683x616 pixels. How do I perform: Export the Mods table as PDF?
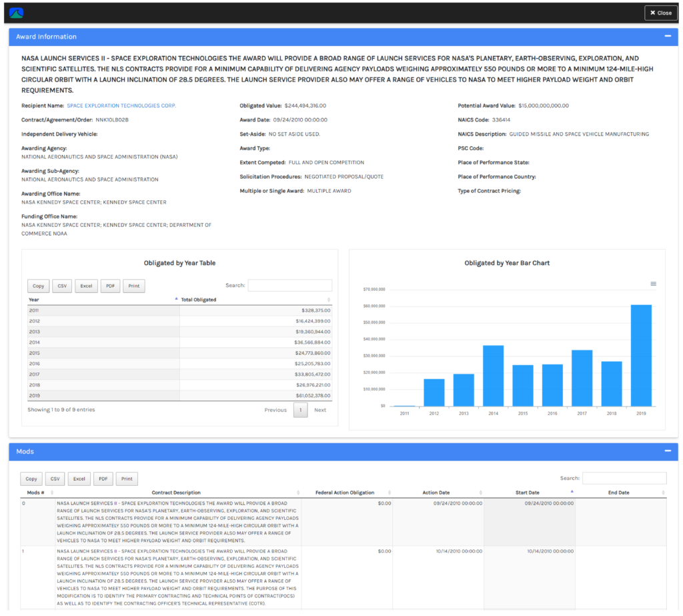tap(103, 479)
